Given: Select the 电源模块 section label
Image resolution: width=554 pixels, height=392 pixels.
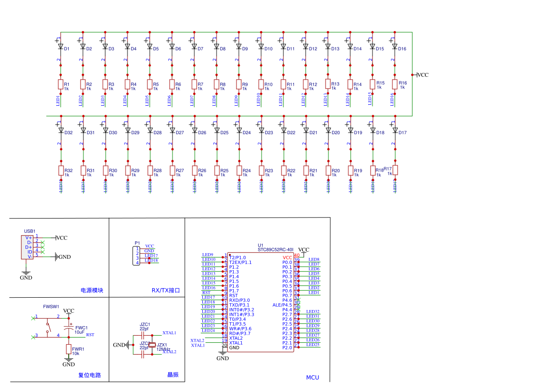Looking at the screenshot, I should coord(91,290).
